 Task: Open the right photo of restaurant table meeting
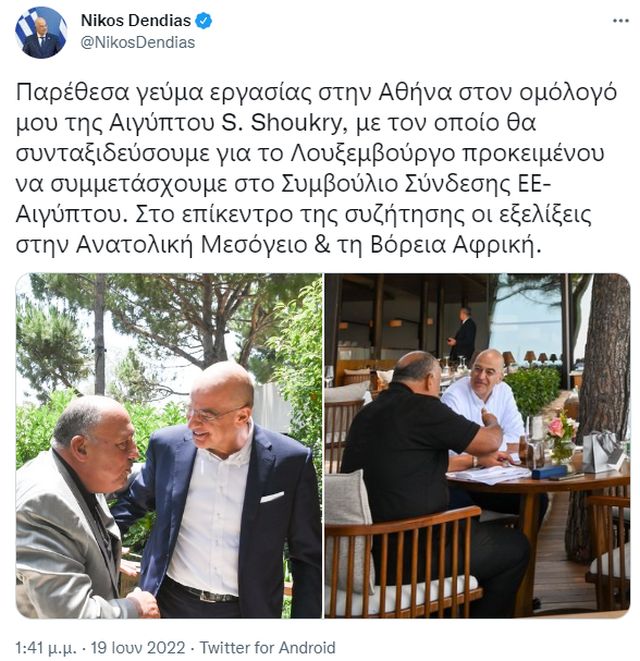point(477,446)
